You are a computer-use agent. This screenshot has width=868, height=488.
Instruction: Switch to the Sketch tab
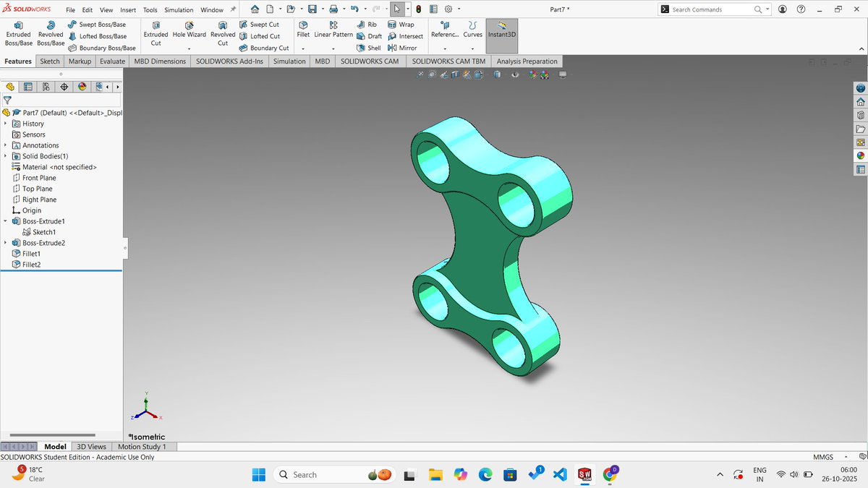[x=50, y=61]
